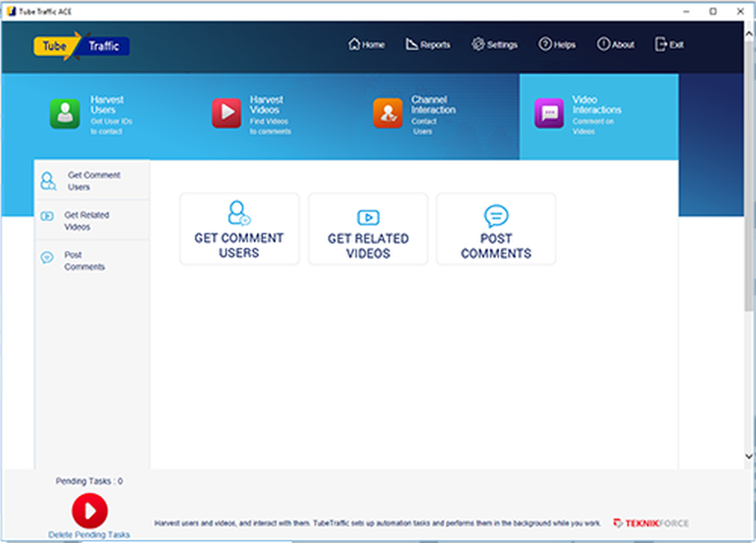The width and height of the screenshot is (756, 543).
Task: Click the Pending Tasks : 0 counter text
Action: [89, 481]
